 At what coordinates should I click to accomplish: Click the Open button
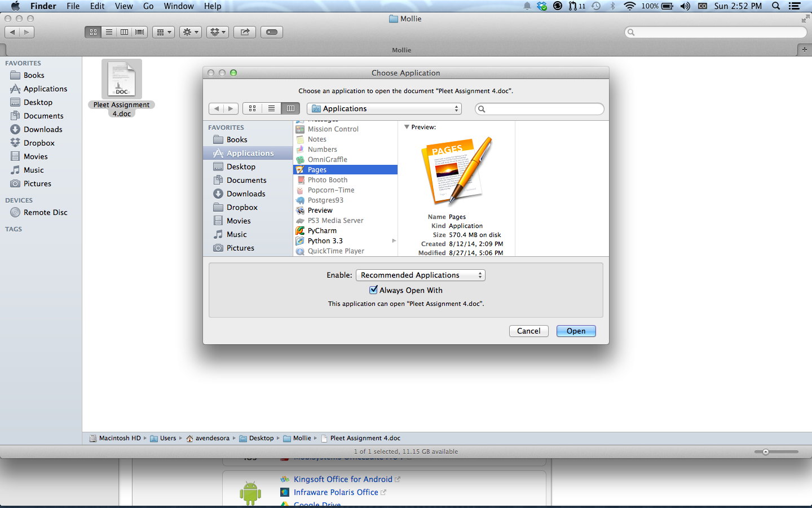[576, 331]
